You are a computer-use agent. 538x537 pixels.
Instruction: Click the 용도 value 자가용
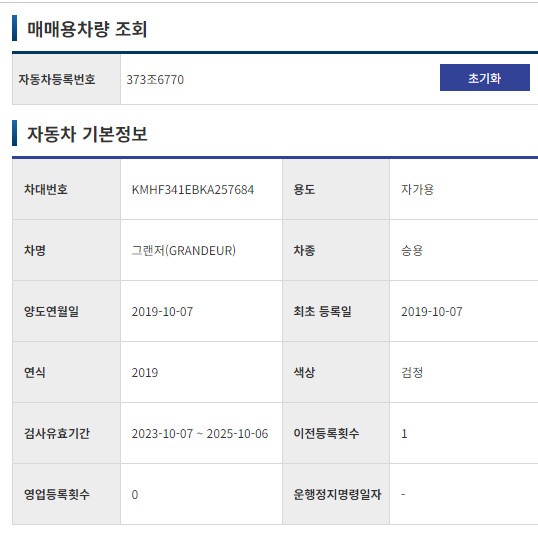click(x=417, y=189)
